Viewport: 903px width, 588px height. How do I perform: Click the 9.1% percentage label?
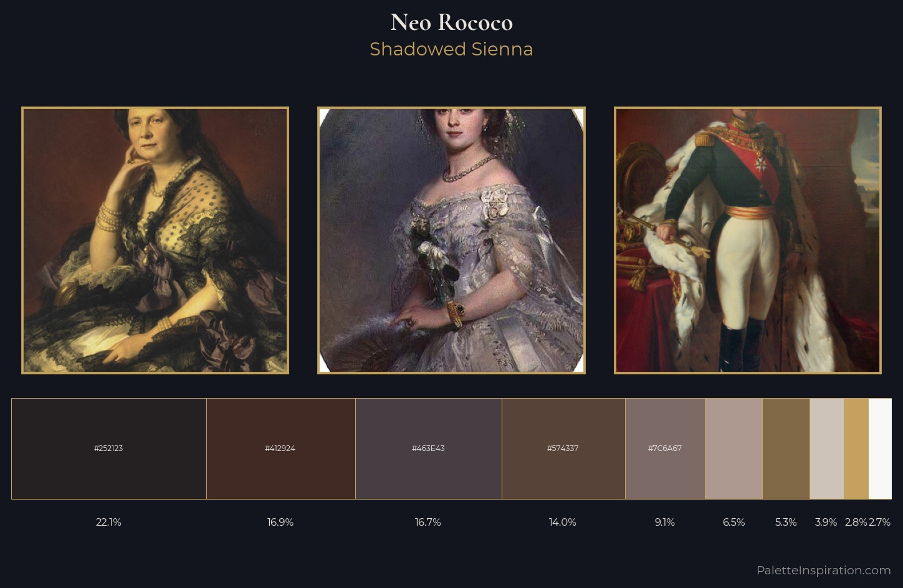665,522
